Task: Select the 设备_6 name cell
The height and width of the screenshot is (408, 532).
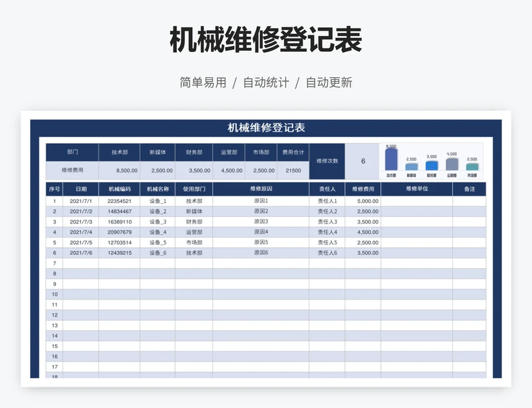Action: 158,253
